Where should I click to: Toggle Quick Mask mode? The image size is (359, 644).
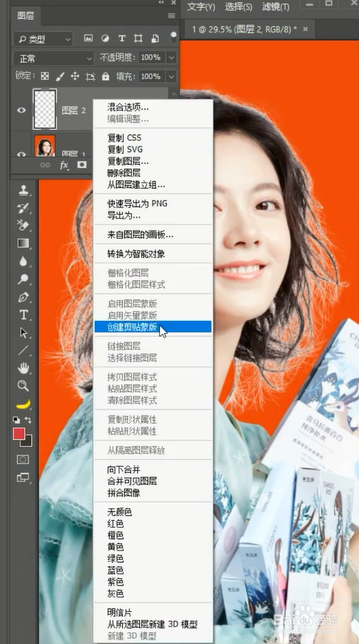23,459
